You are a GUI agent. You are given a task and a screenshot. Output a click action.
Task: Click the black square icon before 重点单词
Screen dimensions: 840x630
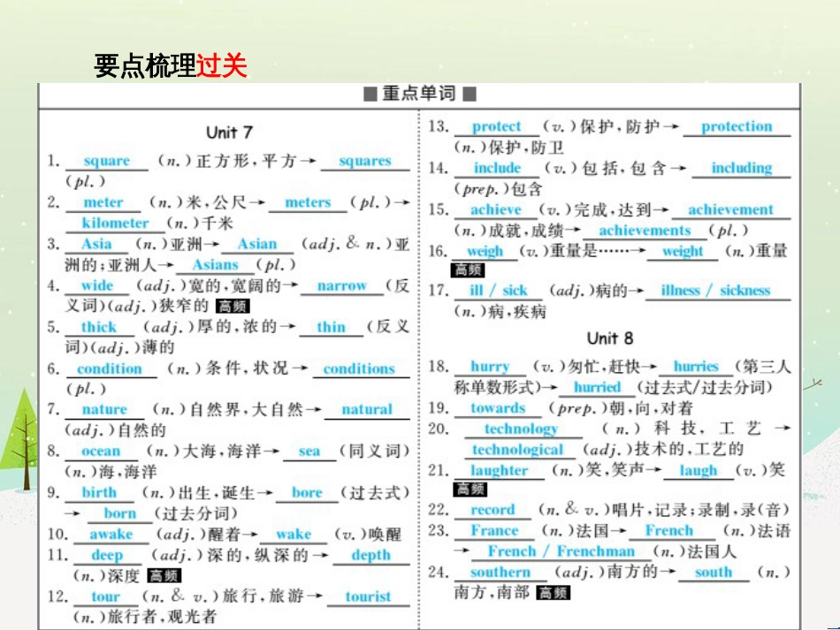370,93
